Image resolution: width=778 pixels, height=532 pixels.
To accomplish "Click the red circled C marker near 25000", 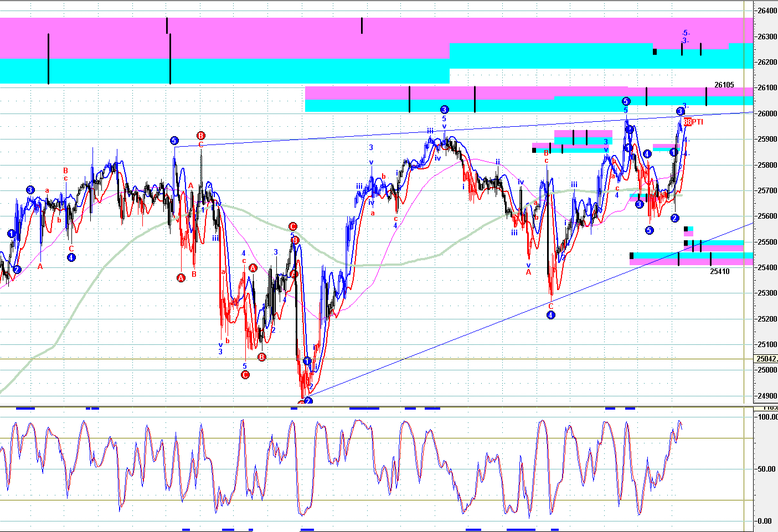I will [245, 375].
